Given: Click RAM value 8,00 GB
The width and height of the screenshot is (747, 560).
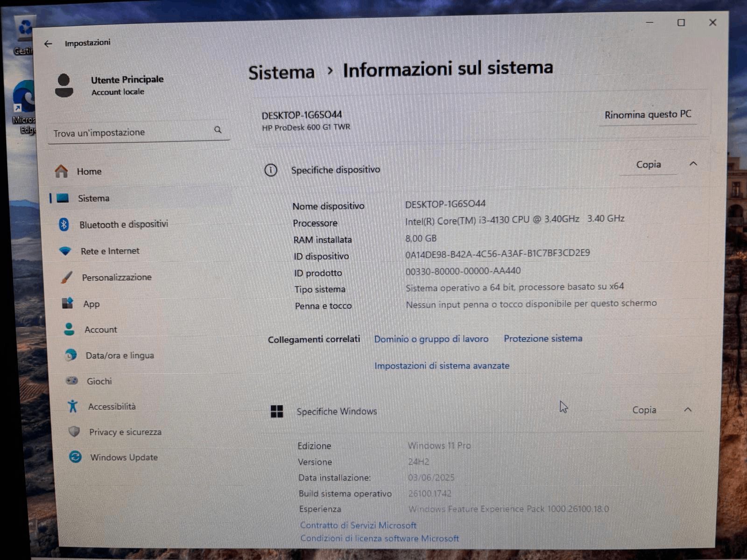Looking at the screenshot, I should point(421,238).
